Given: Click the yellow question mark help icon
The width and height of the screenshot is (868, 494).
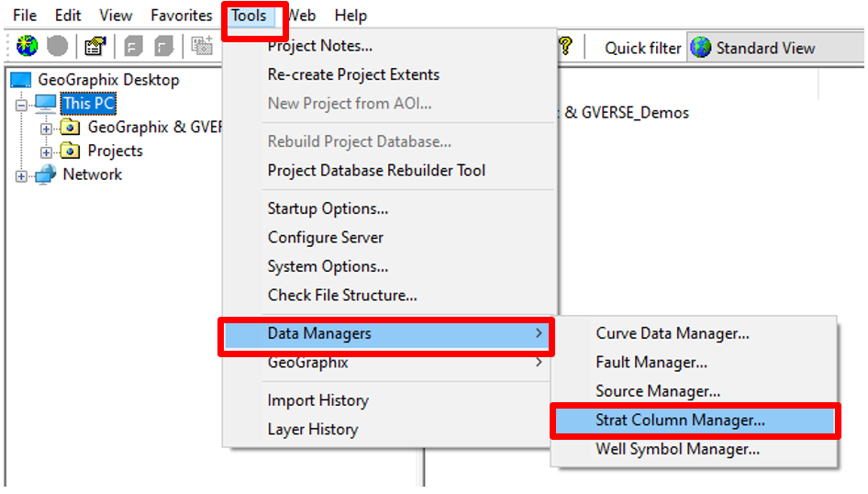Looking at the screenshot, I should click(566, 47).
